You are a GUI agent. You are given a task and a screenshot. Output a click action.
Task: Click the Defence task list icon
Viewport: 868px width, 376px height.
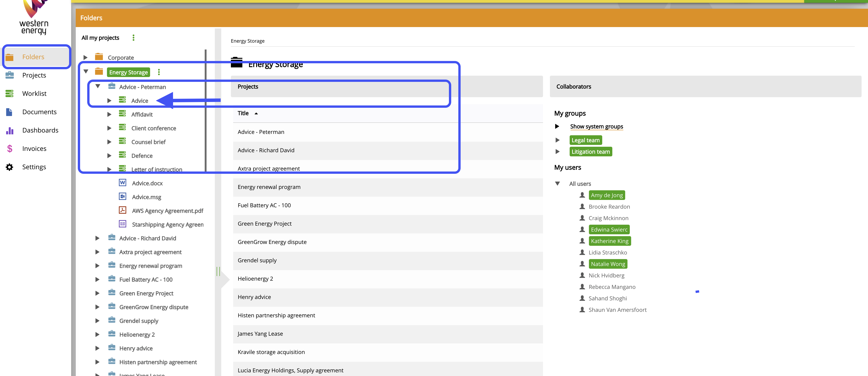click(x=122, y=155)
